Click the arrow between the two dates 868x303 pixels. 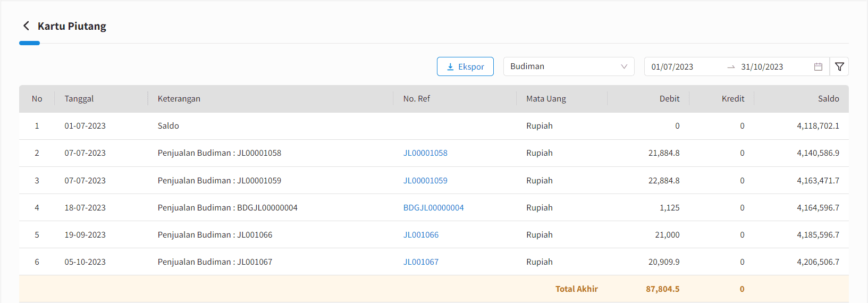(731, 67)
